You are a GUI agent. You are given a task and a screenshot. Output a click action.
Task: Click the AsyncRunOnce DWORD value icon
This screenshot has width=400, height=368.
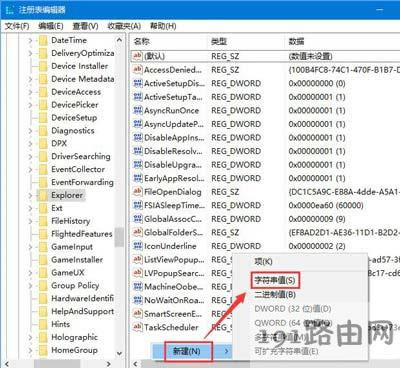[137, 110]
